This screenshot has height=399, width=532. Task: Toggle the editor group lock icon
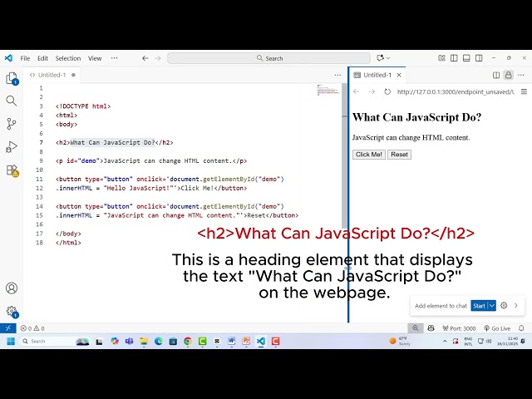click(x=508, y=75)
